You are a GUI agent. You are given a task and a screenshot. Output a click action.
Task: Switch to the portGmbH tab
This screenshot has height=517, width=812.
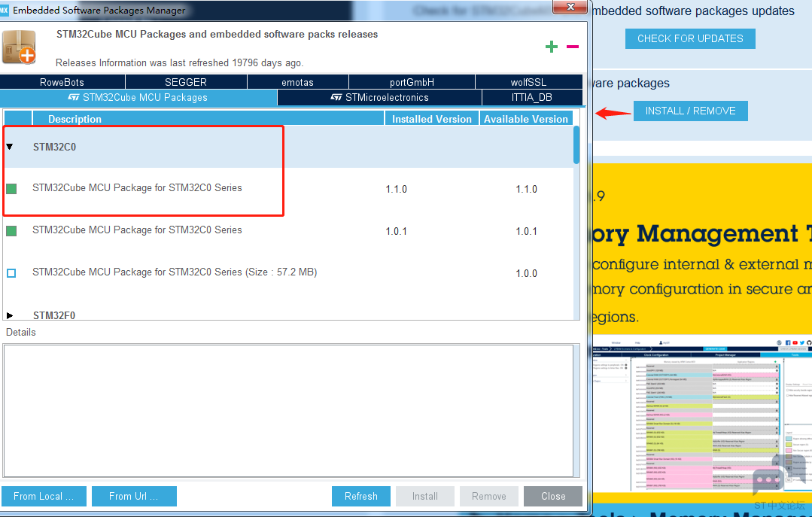pos(412,82)
